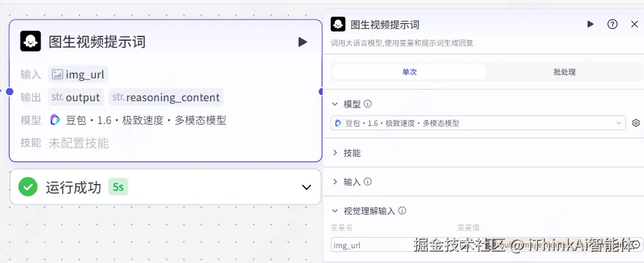Image resolution: width=644 pixels, height=263 pixels.
Task: Click the info icon next to 视觉理解输入
Action: pyautogui.click(x=402, y=211)
